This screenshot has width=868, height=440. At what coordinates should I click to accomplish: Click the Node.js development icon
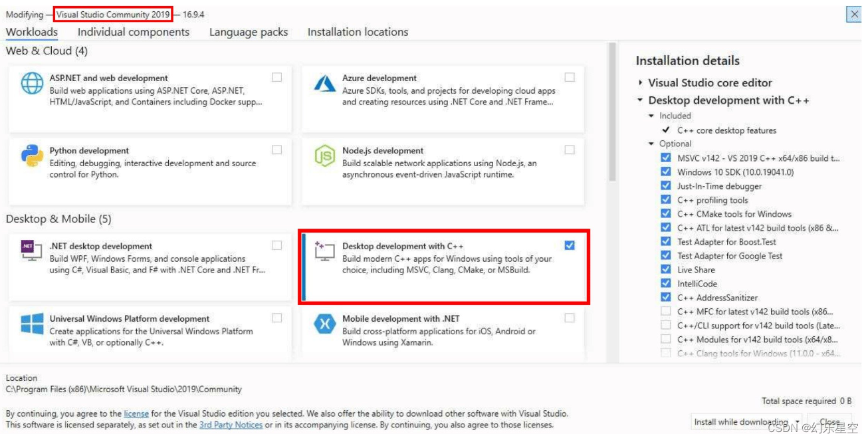(325, 157)
